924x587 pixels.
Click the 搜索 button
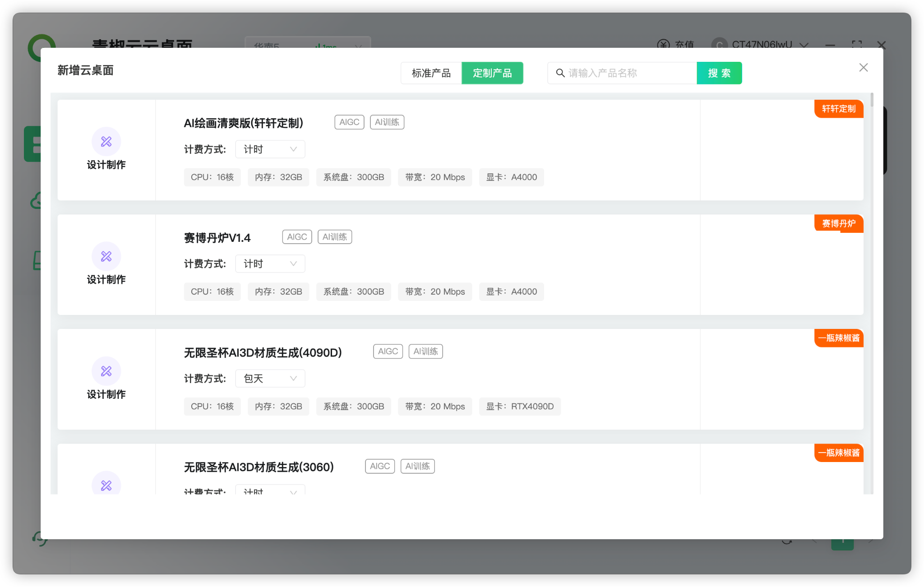point(719,73)
